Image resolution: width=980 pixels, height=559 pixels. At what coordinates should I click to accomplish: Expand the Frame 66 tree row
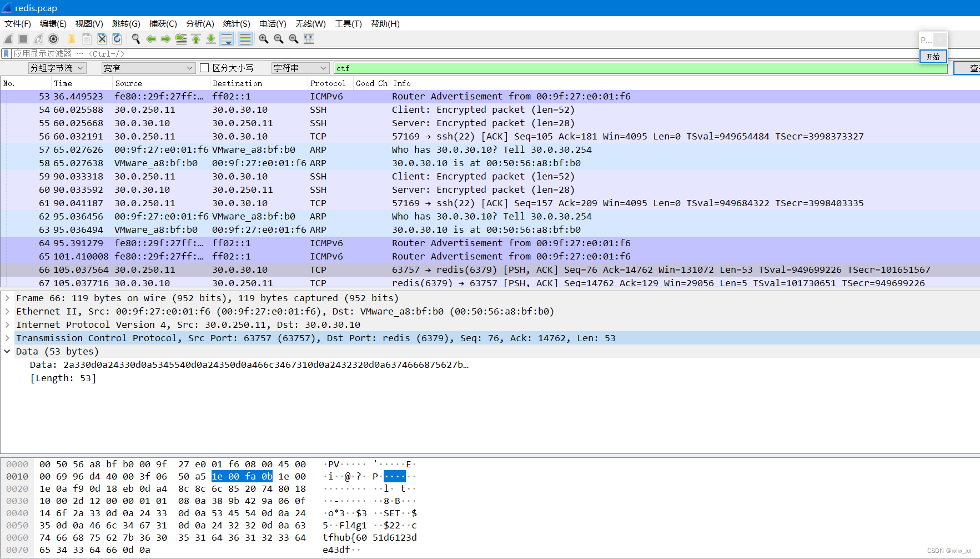click(x=7, y=298)
